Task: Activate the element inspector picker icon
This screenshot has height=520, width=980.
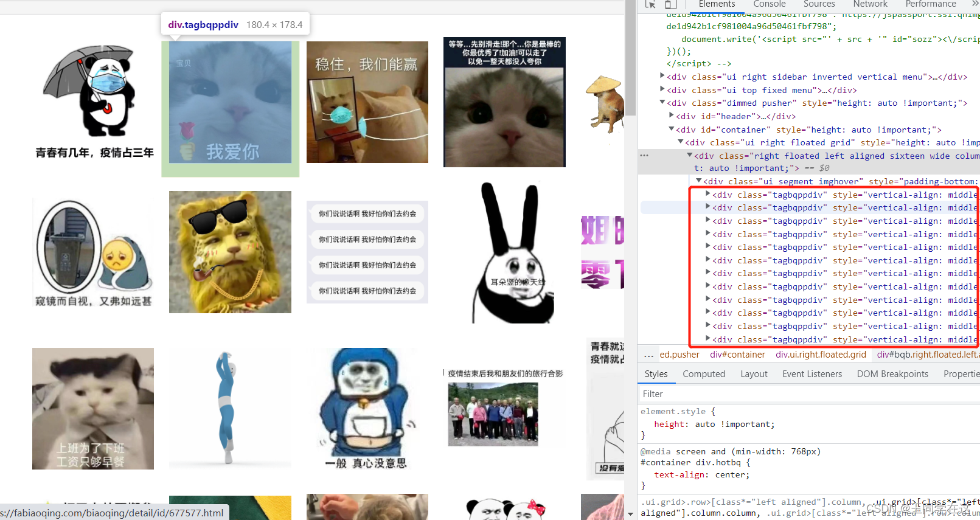Action: coord(650,4)
